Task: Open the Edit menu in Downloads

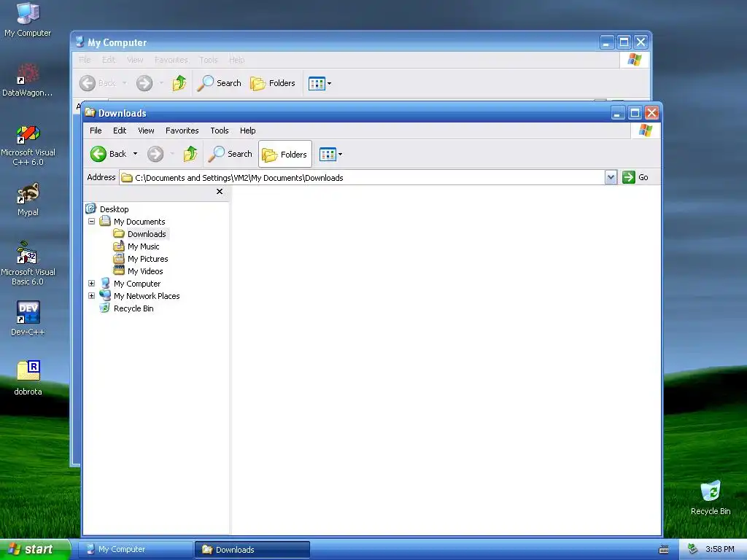Action: pyautogui.click(x=120, y=131)
